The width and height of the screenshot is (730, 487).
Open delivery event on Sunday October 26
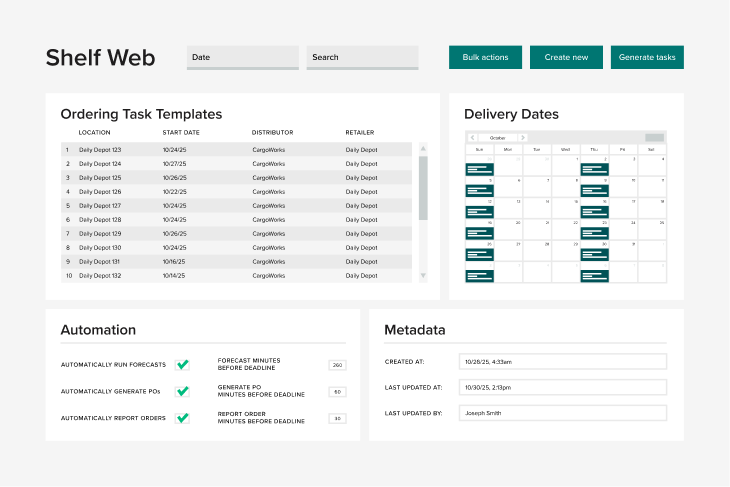(479, 254)
